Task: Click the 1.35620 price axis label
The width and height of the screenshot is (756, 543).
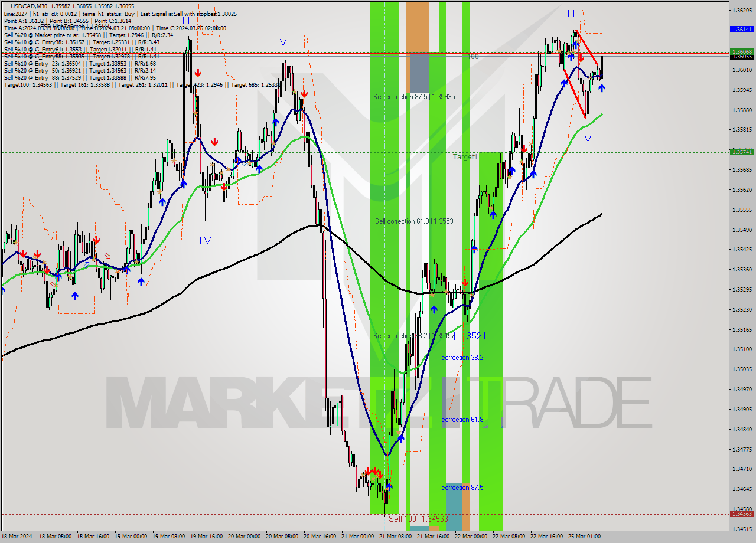Action: [x=741, y=189]
